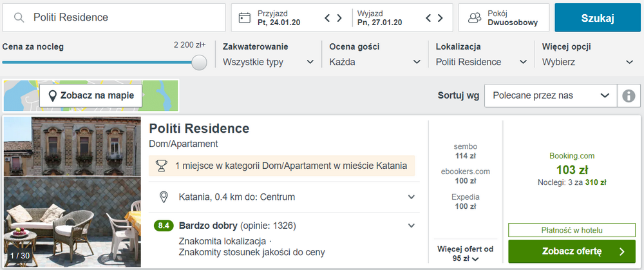Viewport: 644px width, 270px height.
Task: Click the Booking.com 103 zł price
Action: (572, 169)
